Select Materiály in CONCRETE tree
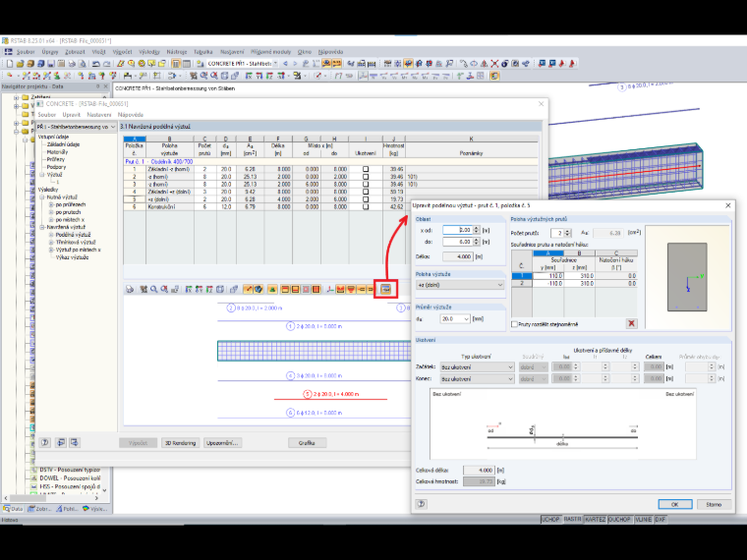The image size is (747, 560). click(x=57, y=152)
